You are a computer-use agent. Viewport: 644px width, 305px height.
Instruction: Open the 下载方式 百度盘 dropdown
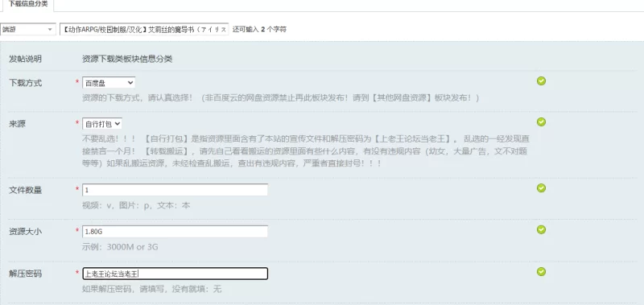pyautogui.click(x=109, y=83)
